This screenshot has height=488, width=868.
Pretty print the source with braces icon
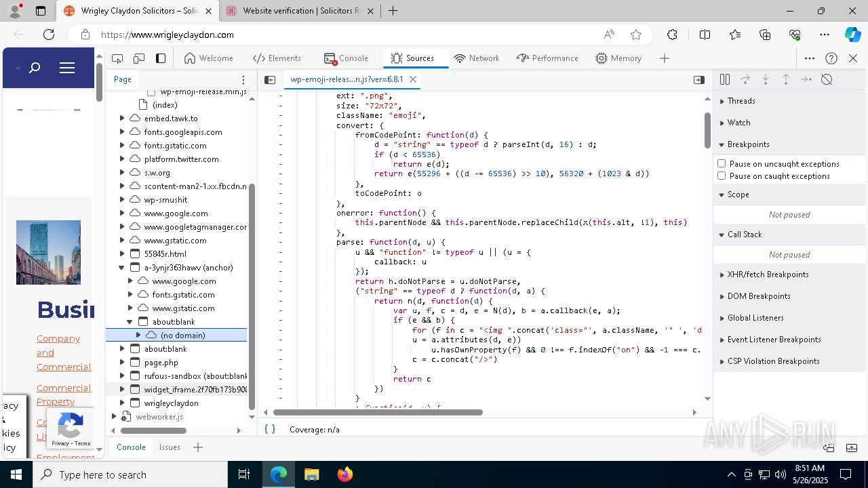coord(270,429)
